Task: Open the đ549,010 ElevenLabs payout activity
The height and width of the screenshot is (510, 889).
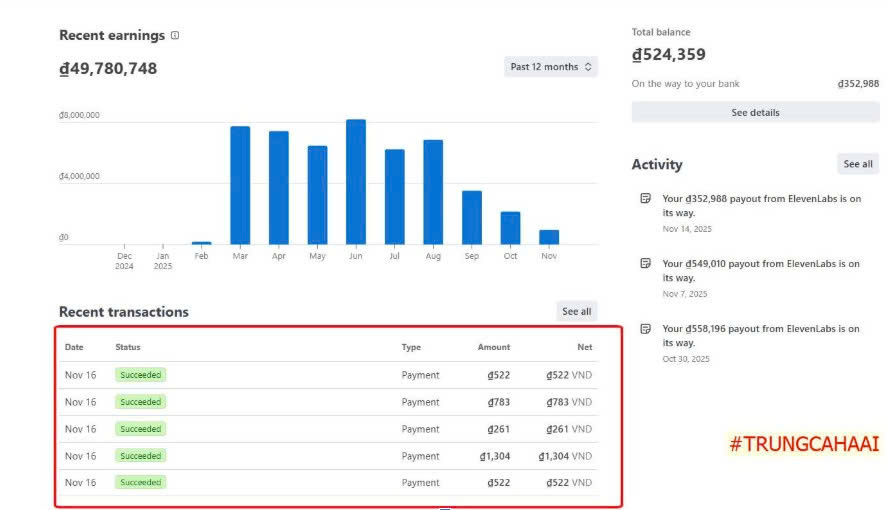Action: click(x=760, y=270)
